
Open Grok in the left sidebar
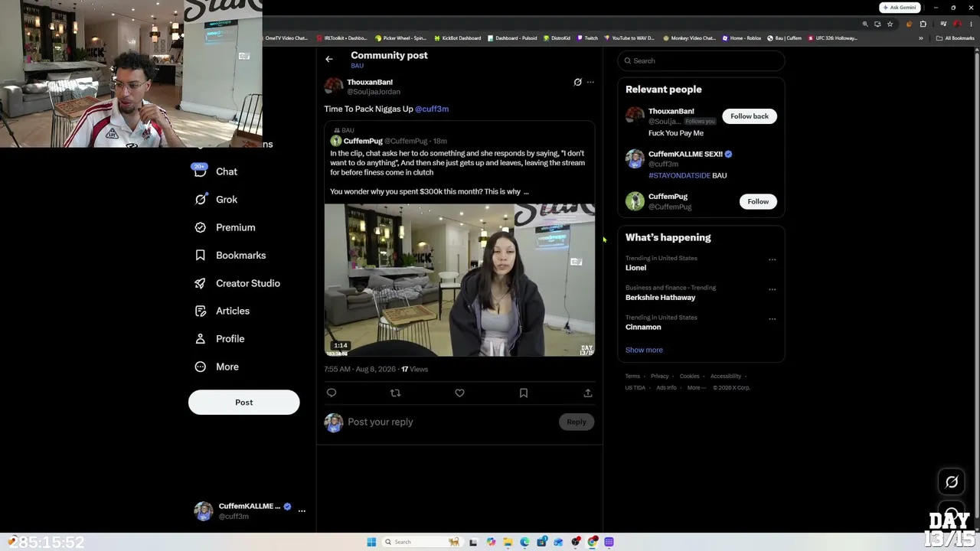216,199
